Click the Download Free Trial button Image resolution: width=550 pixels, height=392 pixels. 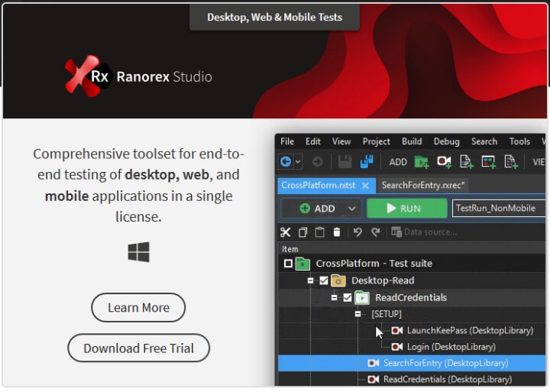138,348
